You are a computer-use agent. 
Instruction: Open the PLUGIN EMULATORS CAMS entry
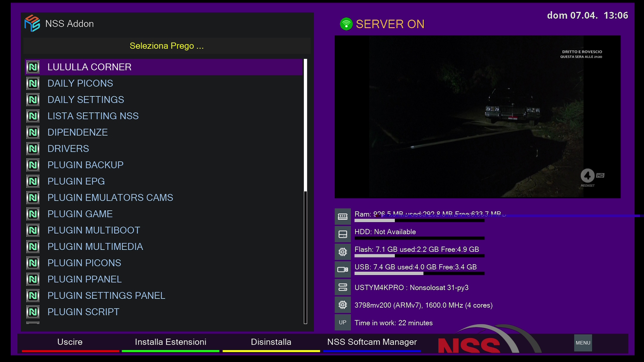point(110,198)
